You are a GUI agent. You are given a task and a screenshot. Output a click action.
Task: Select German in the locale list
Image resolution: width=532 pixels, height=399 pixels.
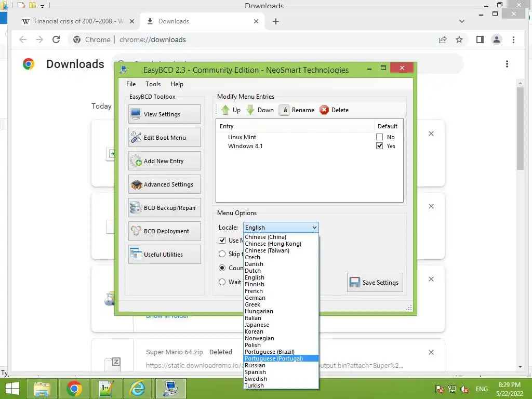click(x=281, y=298)
